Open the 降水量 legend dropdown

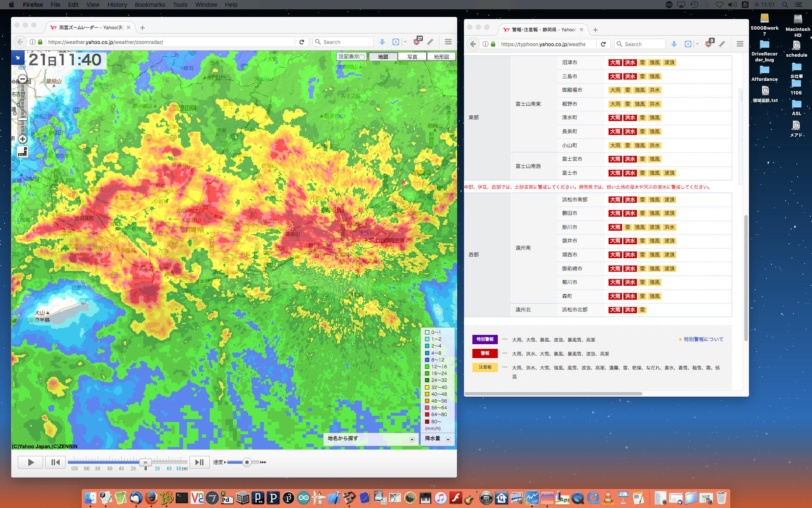[448, 439]
